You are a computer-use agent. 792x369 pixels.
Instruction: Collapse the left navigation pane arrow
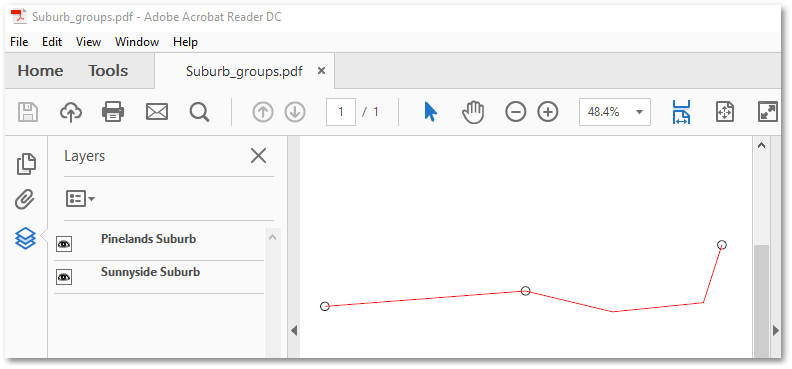(294, 331)
